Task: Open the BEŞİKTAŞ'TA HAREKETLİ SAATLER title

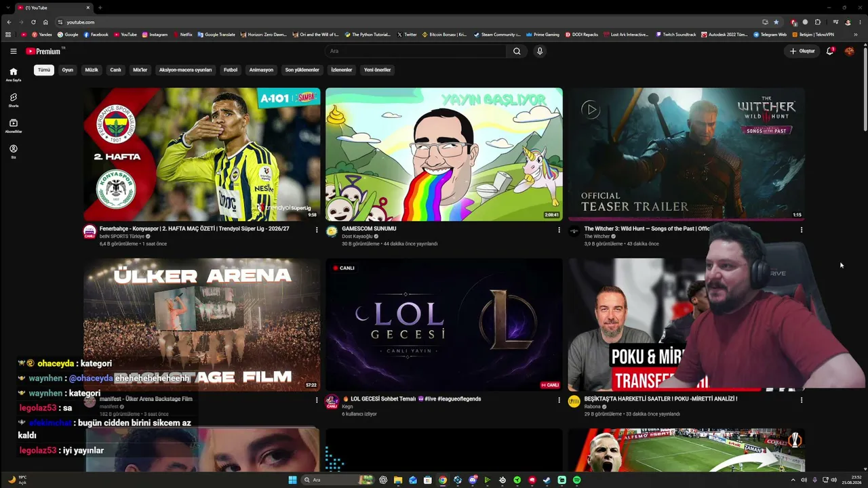Action: 660,399
